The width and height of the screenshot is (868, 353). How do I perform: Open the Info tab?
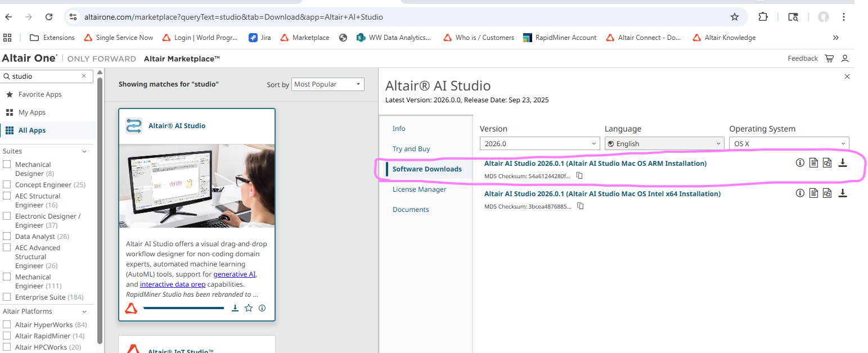[399, 129]
